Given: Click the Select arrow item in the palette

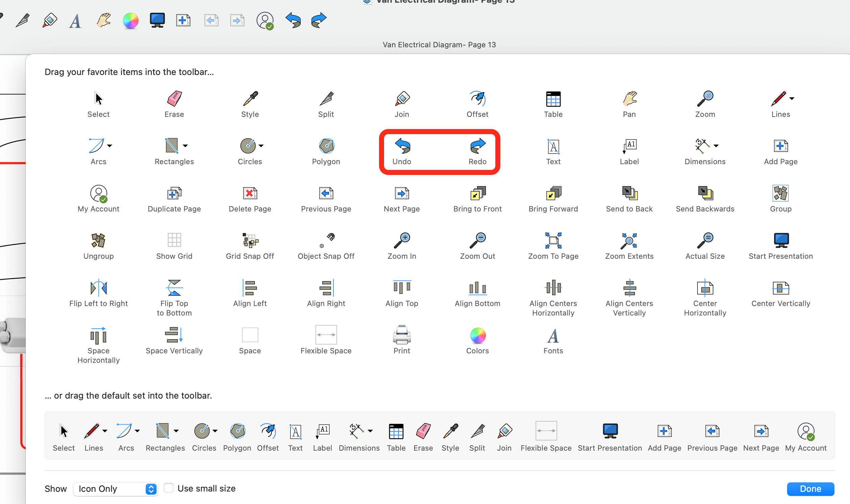Looking at the screenshot, I should pos(98,104).
